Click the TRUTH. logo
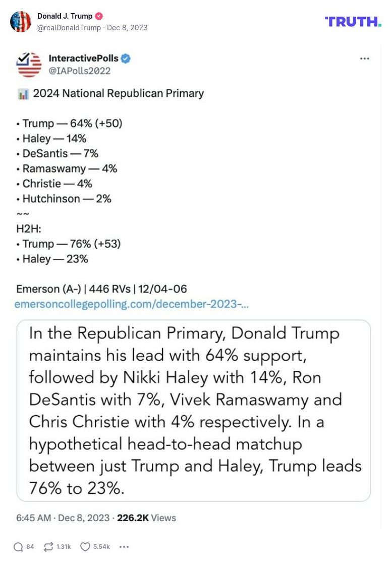 (x=353, y=22)
